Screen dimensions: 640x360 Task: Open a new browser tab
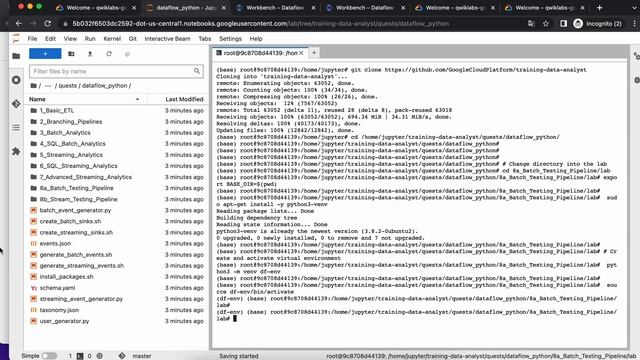click(x=599, y=8)
